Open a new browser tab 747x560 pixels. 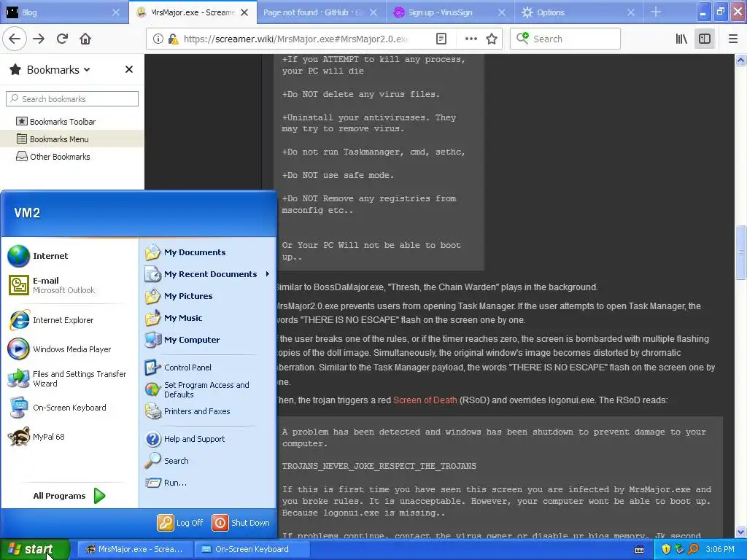656,12
